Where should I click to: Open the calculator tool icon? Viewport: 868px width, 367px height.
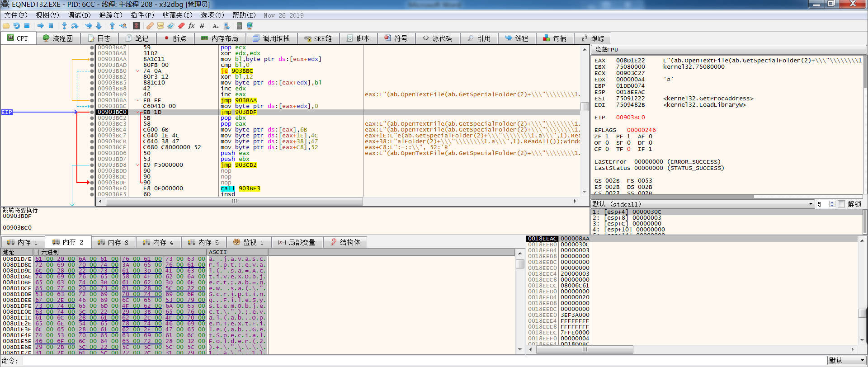click(x=239, y=26)
